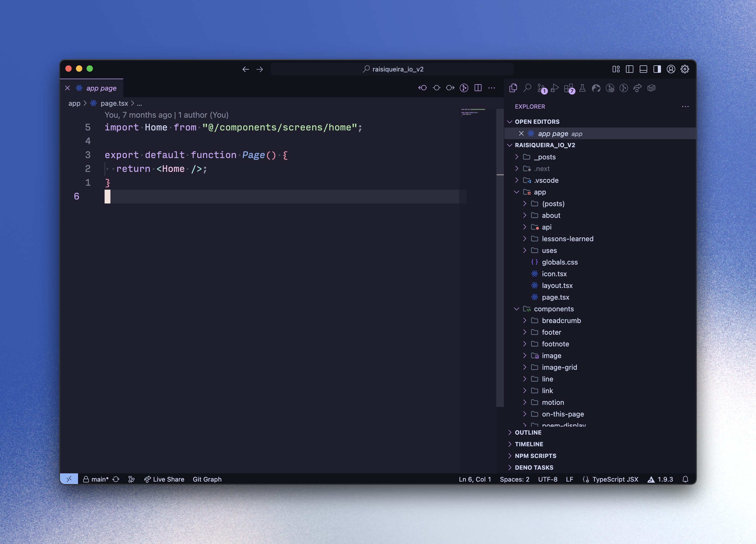Expand the .vscode folder
This screenshot has width=756, height=544.
pyautogui.click(x=600, y=180)
